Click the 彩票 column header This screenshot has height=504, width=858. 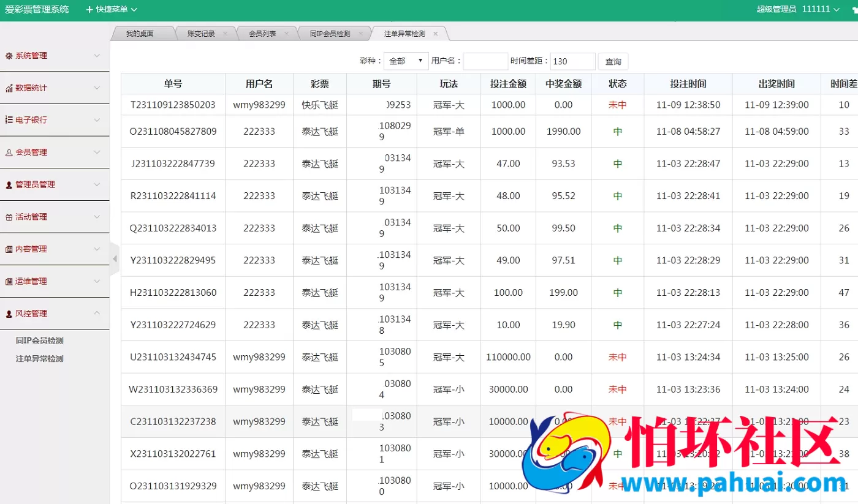(320, 84)
